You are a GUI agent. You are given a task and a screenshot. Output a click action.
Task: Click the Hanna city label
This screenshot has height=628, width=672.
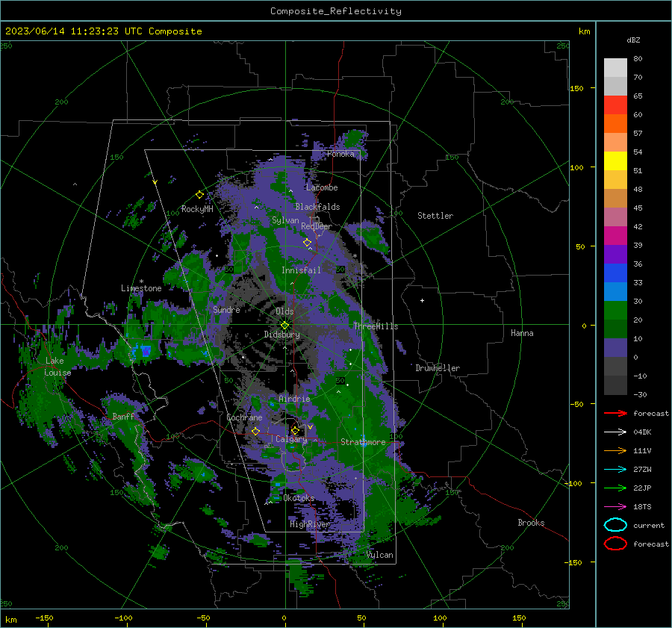coord(522,333)
